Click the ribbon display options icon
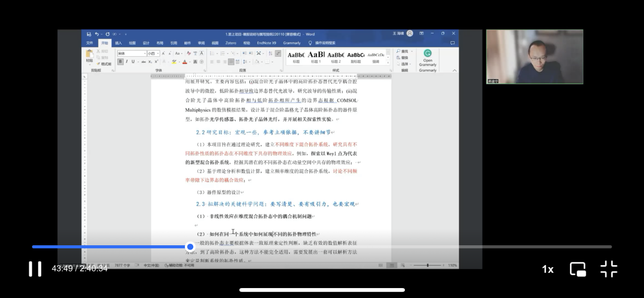 coord(421,33)
